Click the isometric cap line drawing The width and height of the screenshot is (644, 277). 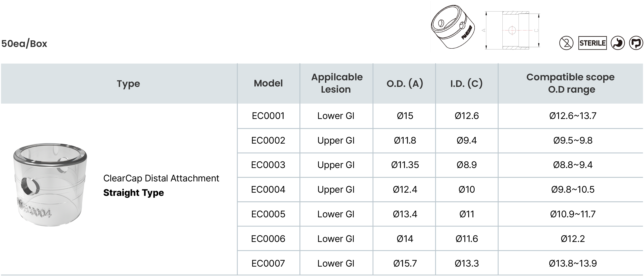tap(453, 27)
